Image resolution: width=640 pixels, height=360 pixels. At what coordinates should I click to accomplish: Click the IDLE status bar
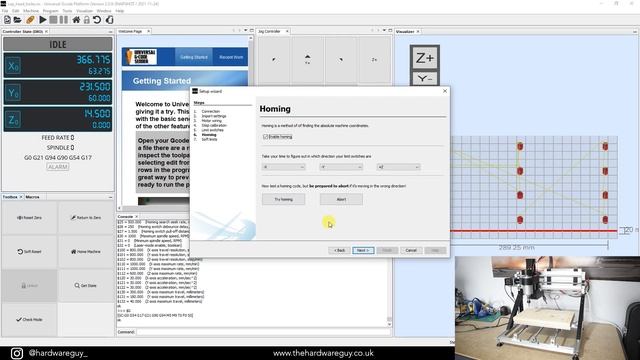point(58,44)
